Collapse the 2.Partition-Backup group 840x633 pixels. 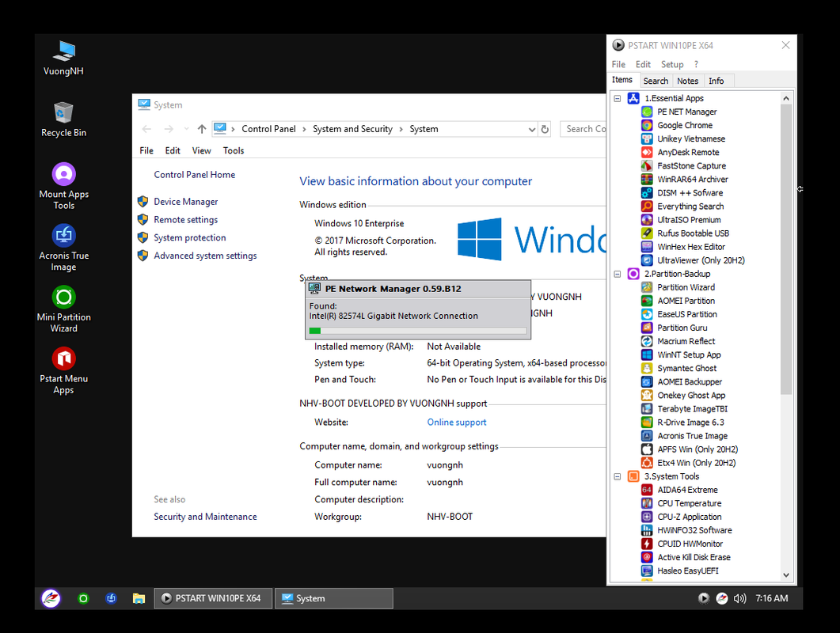[618, 275]
